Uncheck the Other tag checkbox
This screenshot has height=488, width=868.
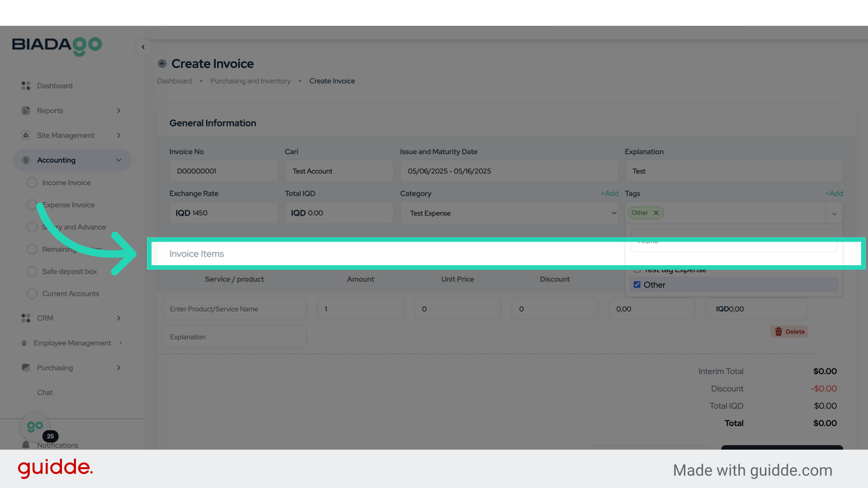(637, 285)
